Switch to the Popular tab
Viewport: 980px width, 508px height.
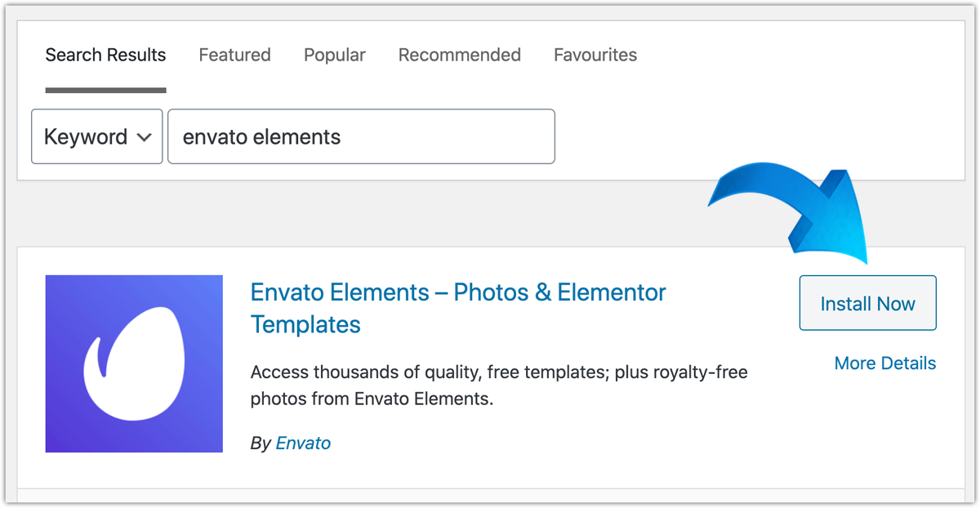[x=335, y=55]
